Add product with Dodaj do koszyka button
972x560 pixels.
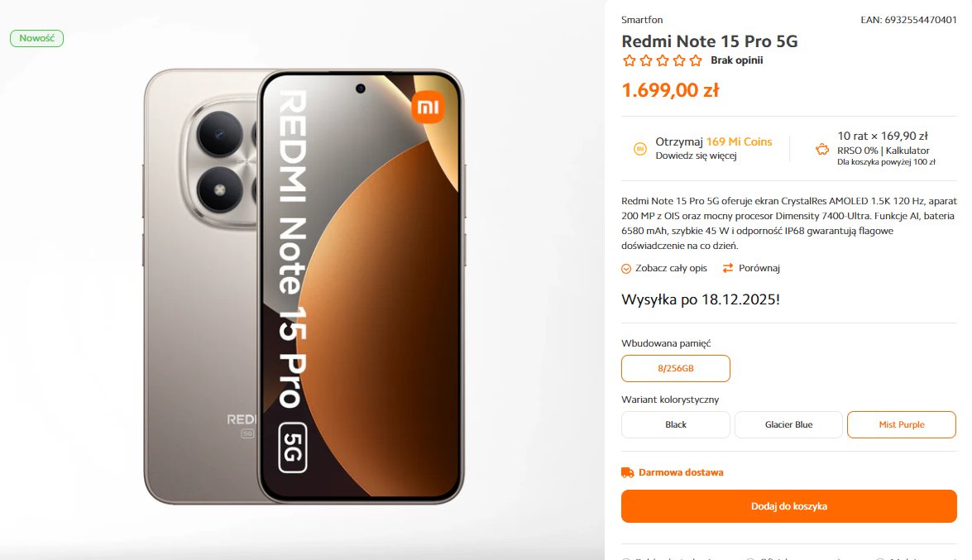789,506
